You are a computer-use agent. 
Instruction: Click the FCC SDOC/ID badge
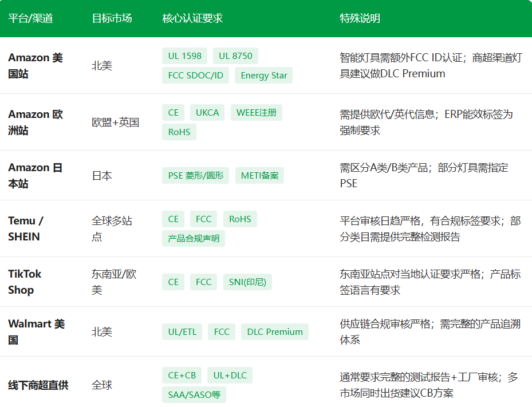(195, 76)
